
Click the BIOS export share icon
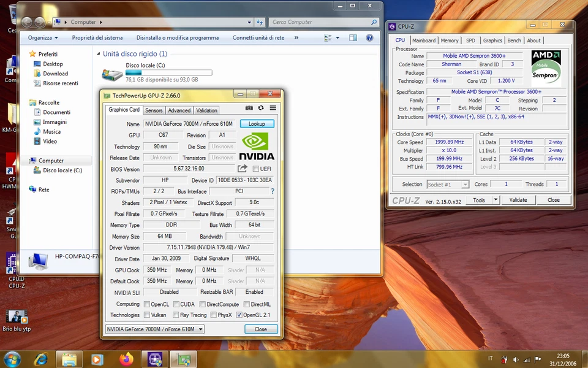pos(243,169)
